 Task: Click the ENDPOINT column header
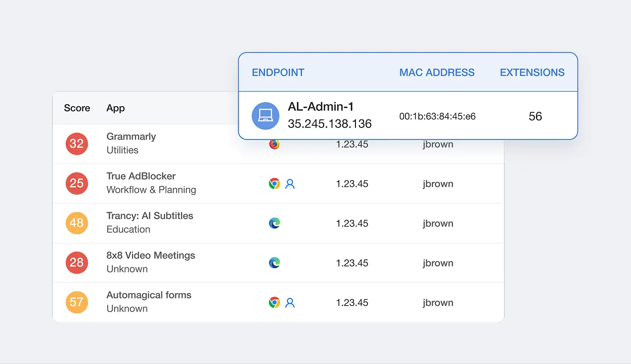[278, 72]
